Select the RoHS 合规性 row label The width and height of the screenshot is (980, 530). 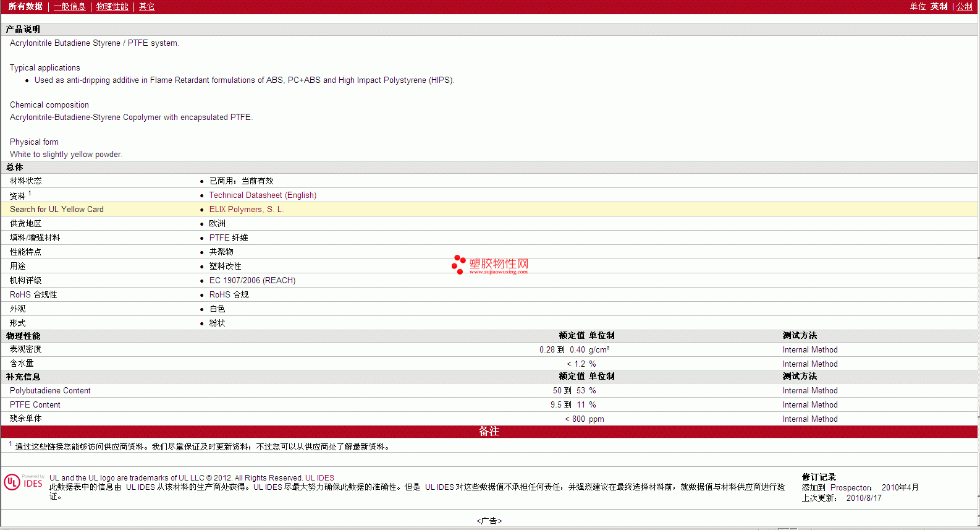33,294
